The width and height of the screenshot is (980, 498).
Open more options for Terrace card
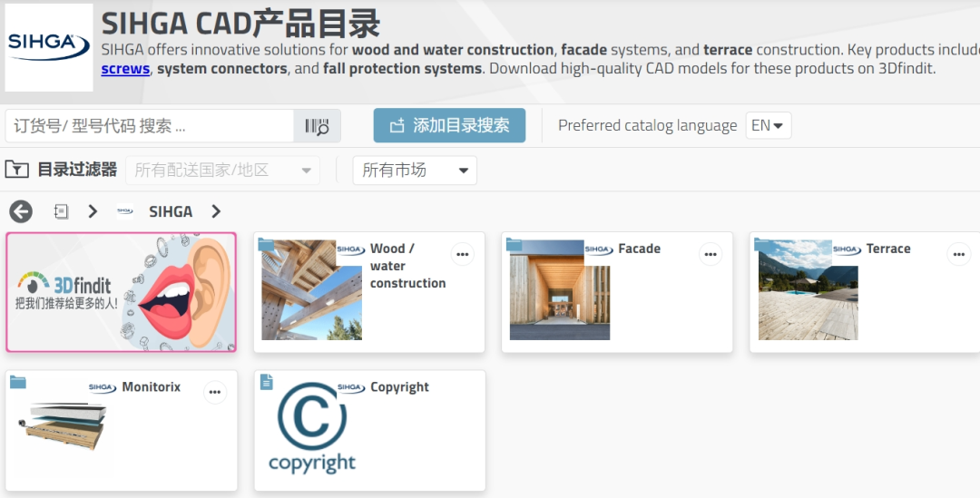(x=959, y=254)
